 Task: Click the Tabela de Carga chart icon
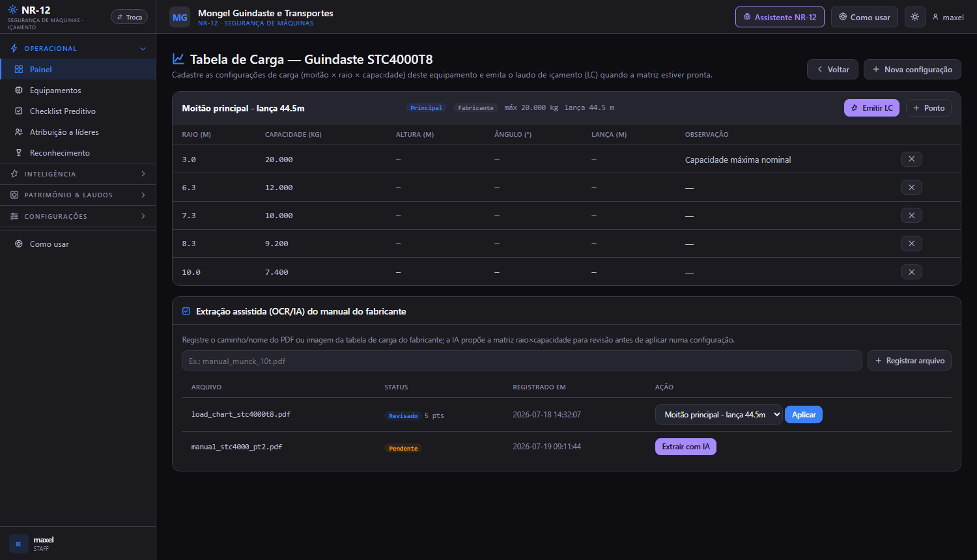coord(178,59)
